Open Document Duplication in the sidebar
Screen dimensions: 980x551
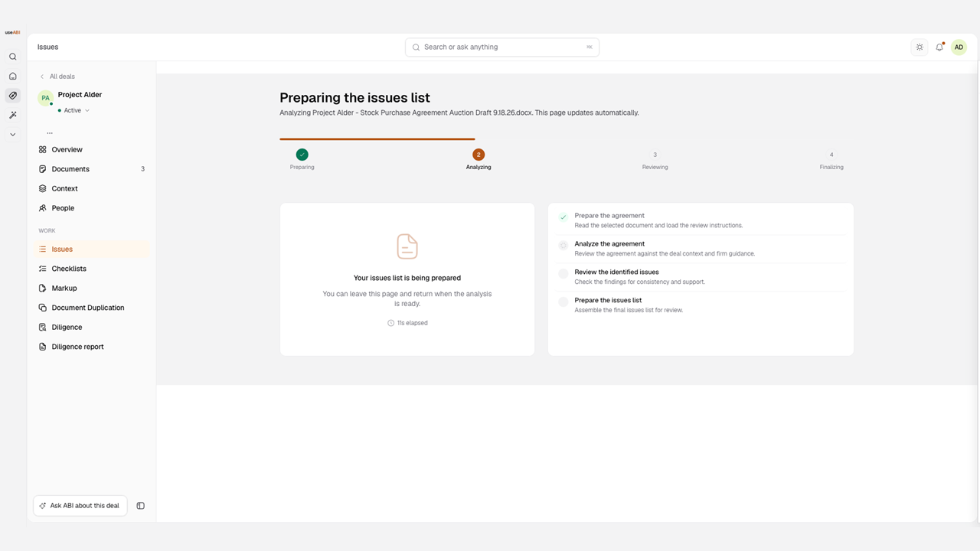[x=92, y=308]
